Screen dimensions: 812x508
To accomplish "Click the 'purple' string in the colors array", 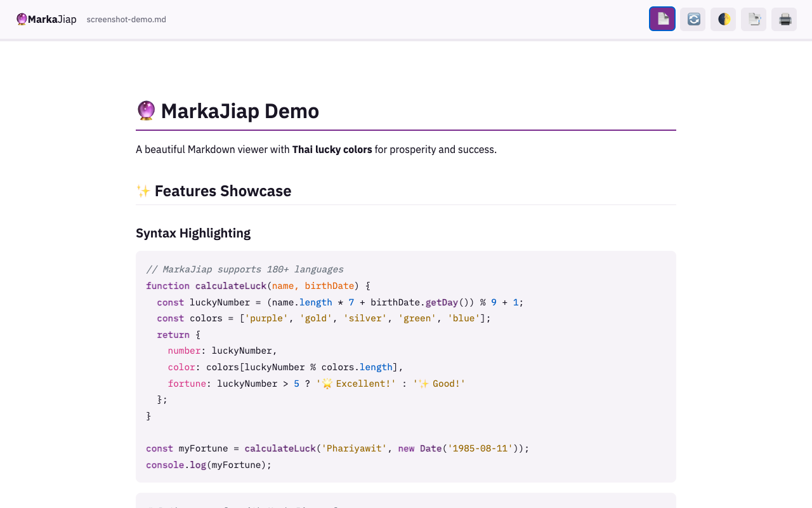I will [x=266, y=318].
